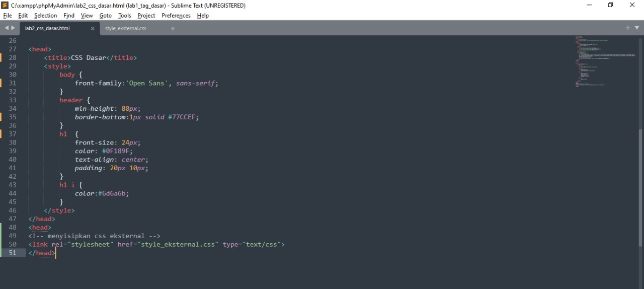Open the Project menu
Viewport: 644px width, 289px height.
tap(146, 16)
